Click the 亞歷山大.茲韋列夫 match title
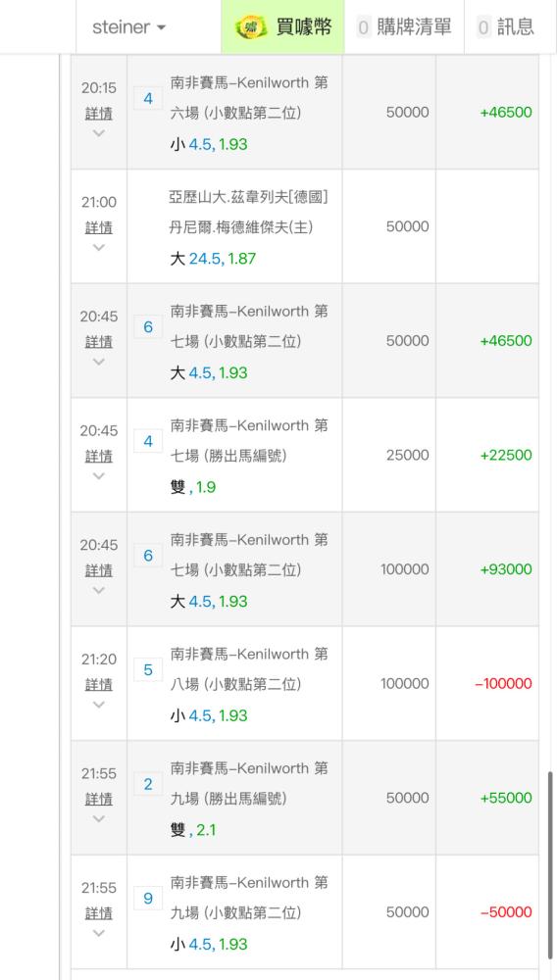Viewport: 557px width, 980px height. tap(249, 213)
